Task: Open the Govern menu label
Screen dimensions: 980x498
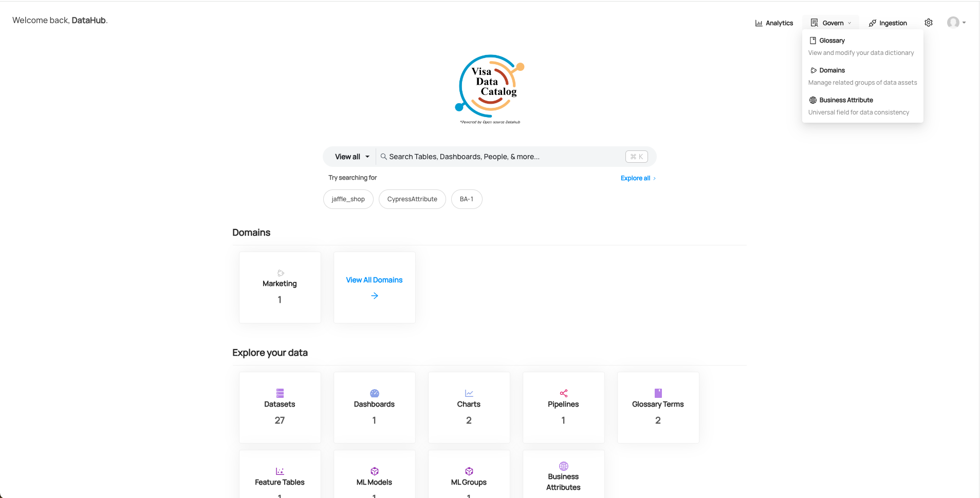Action: point(833,23)
